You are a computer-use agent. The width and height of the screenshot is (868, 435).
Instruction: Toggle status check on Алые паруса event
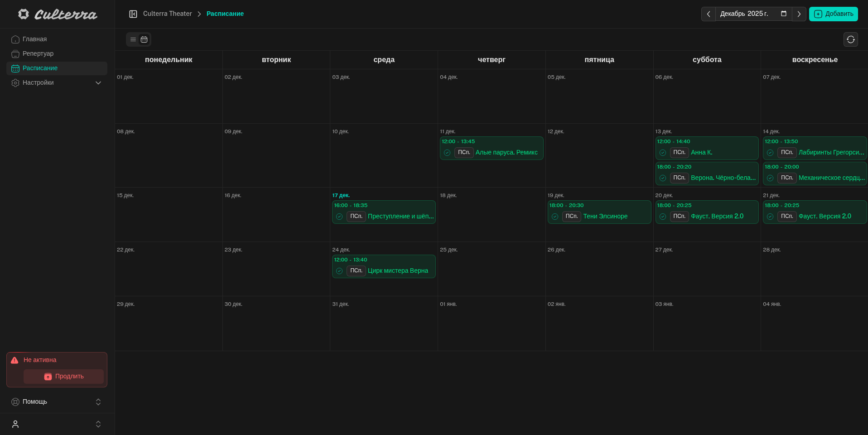(x=447, y=153)
